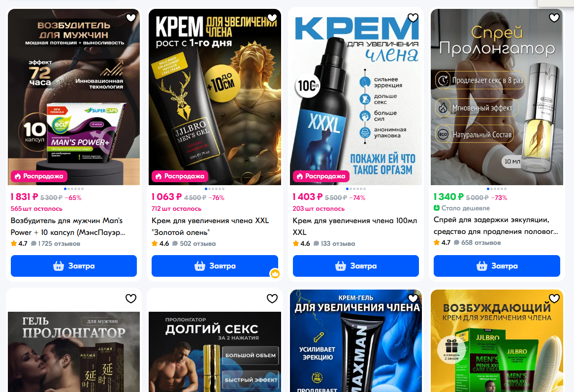Screen dimensions: 574x392
Task: Open the Спрей Пролонгатор product image
Action: 497,97
